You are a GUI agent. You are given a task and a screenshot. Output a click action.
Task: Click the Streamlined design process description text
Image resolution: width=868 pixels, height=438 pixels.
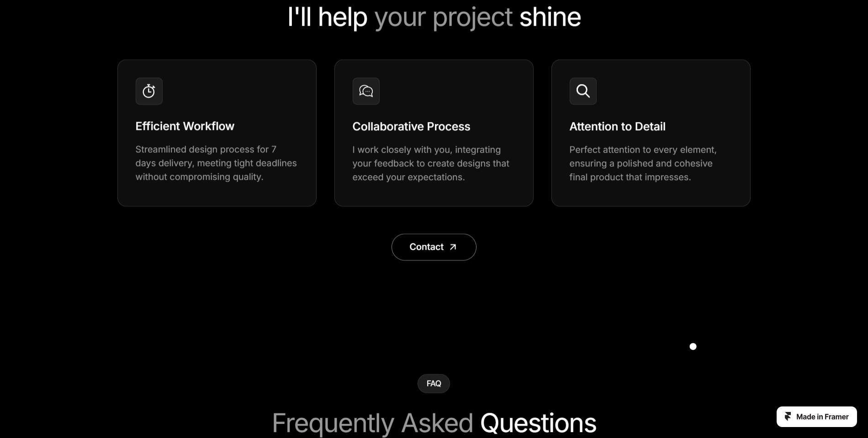click(x=216, y=163)
